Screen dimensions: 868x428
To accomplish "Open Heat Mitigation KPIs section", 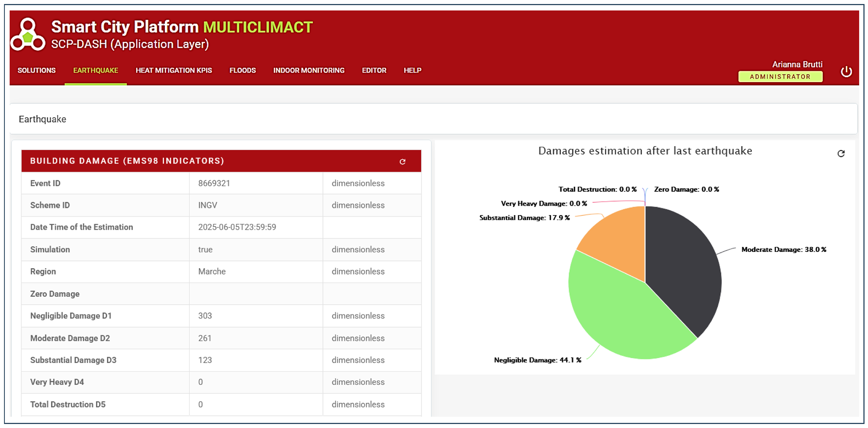I will point(173,71).
